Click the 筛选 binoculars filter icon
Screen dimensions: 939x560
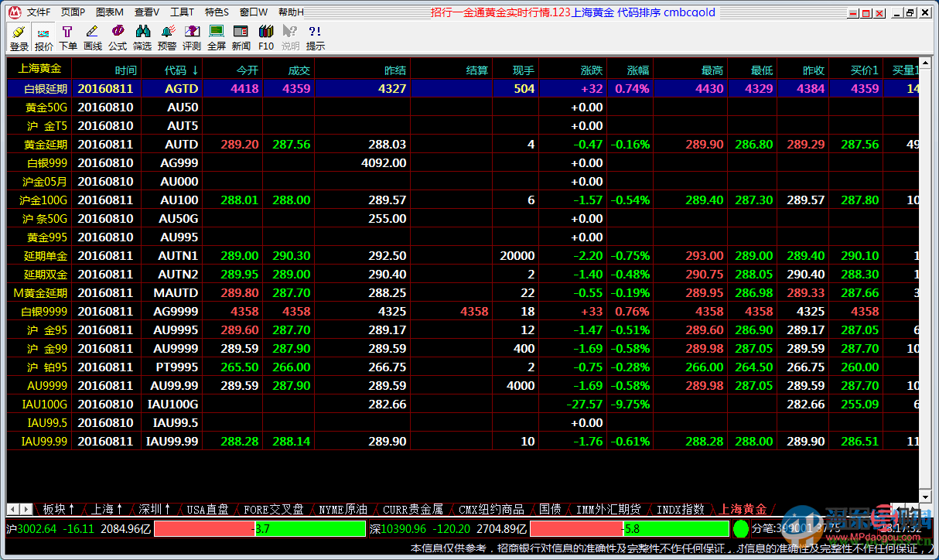pos(142,37)
